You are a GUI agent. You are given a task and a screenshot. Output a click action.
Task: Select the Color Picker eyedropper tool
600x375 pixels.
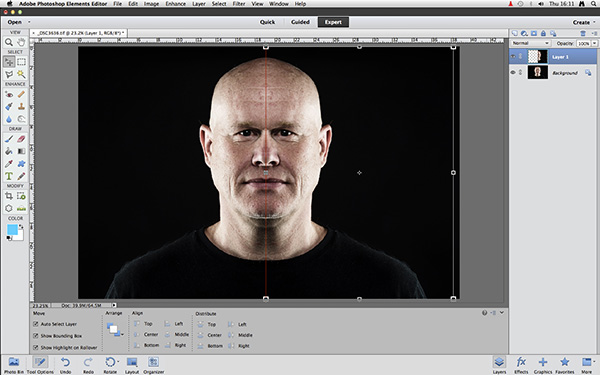(9, 164)
